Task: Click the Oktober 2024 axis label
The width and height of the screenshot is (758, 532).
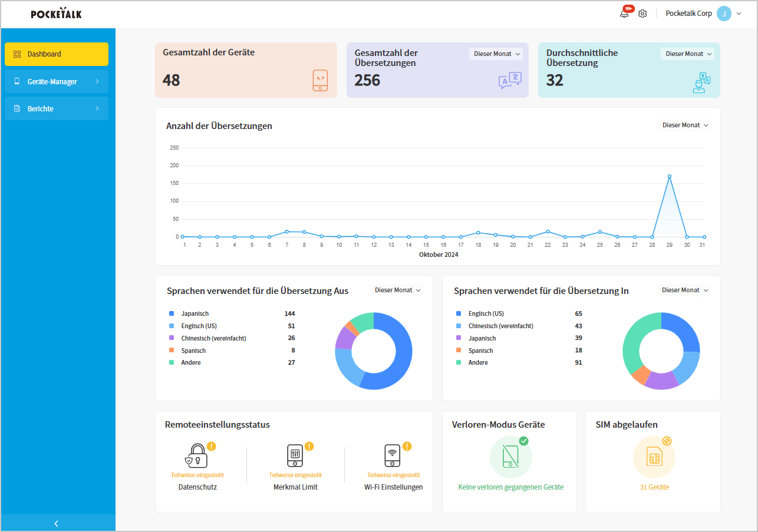Action: (439, 255)
